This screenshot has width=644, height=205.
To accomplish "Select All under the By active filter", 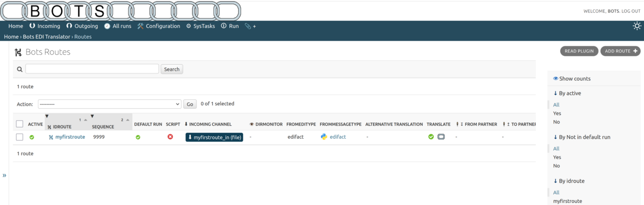I will point(556,105).
